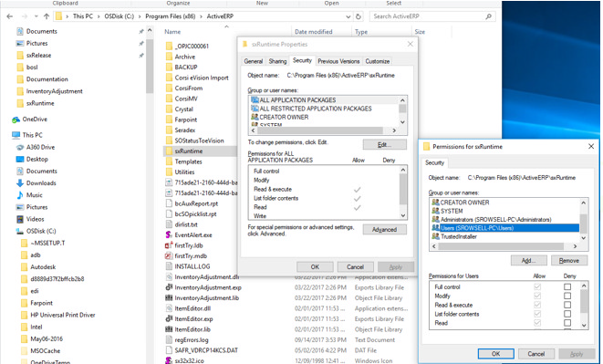This screenshot has height=364, width=603.
Task: Check Deny for Modify permission
Action: pyautogui.click(x=567, y=296)
